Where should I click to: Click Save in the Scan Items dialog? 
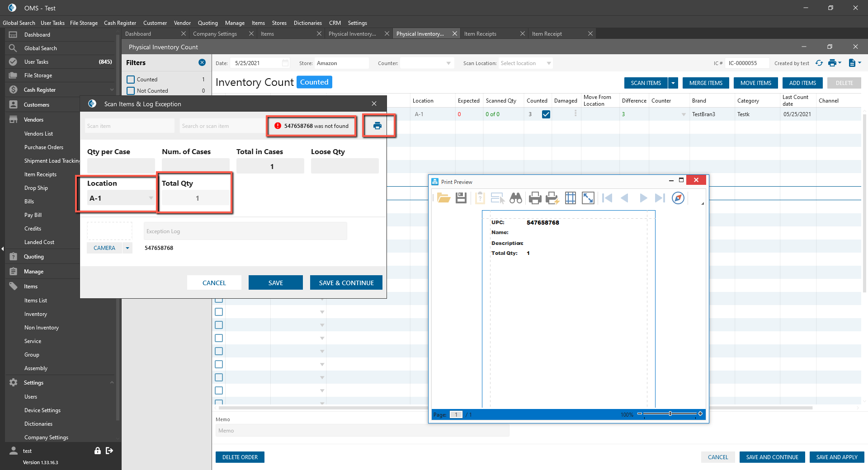[276, 283]
